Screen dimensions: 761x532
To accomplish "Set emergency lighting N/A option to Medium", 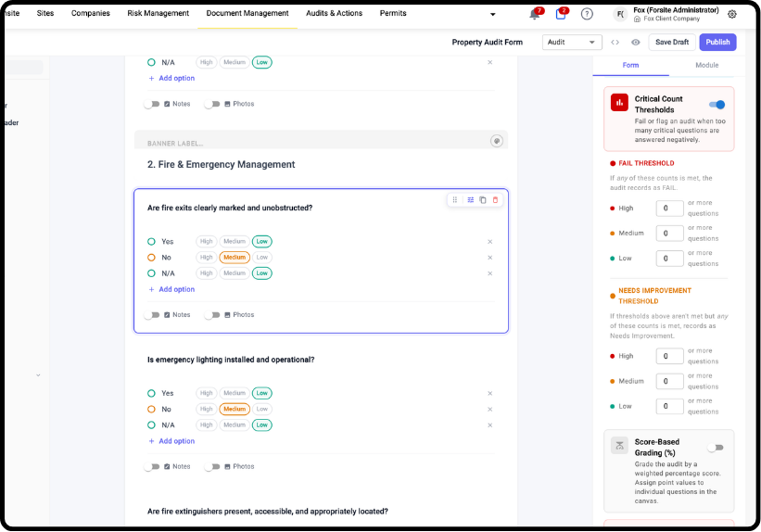I will click(235, 425).
